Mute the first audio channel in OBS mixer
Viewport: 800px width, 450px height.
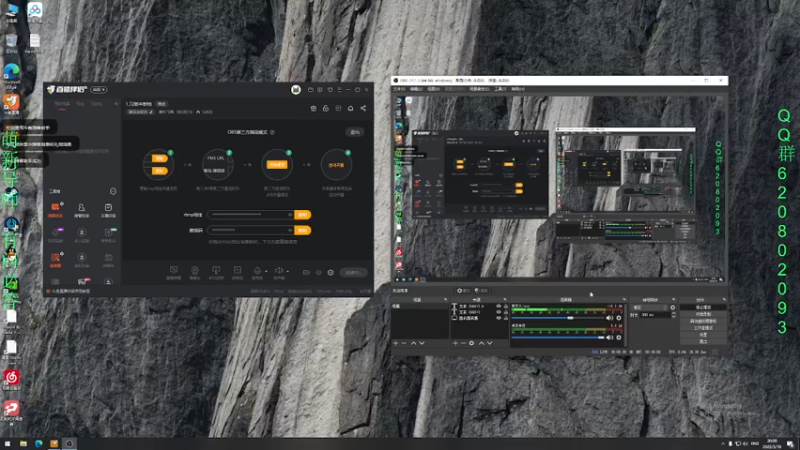(x=609, y=318)
